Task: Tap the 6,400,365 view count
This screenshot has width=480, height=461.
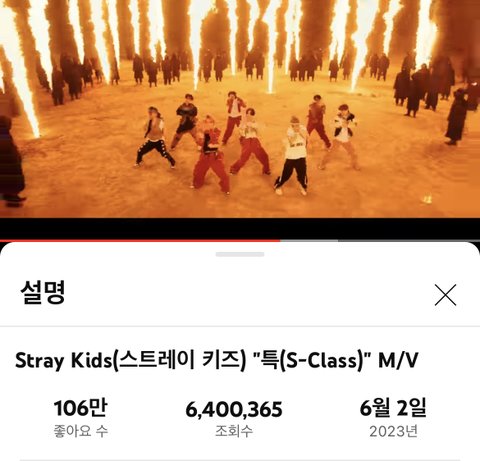Action: 234,409
